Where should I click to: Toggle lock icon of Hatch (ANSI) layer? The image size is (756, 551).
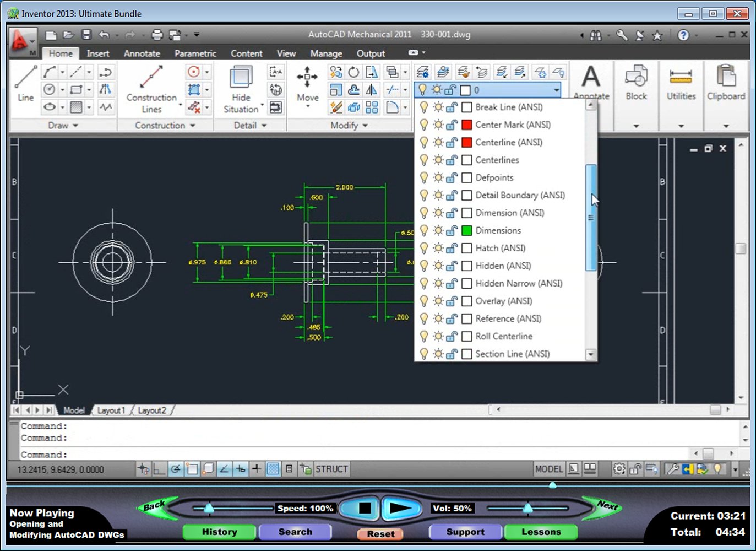pyautogui.click(x=452, y=248)
